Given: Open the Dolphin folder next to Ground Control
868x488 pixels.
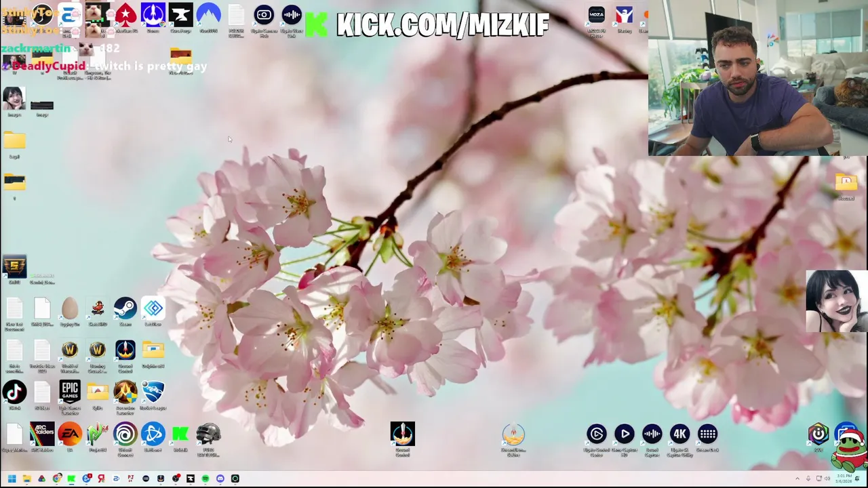Looking at the screenshot, I should pyautogui.click(x=153, y=350).
